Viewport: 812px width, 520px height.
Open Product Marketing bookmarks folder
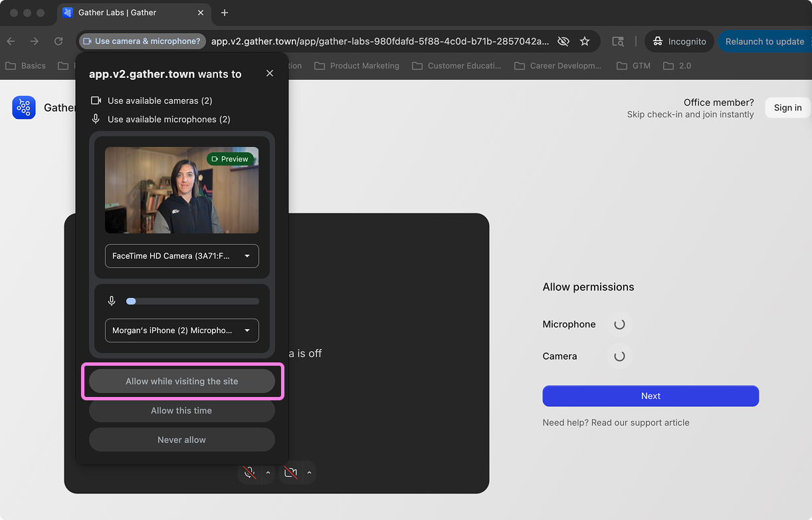point(357,66)
